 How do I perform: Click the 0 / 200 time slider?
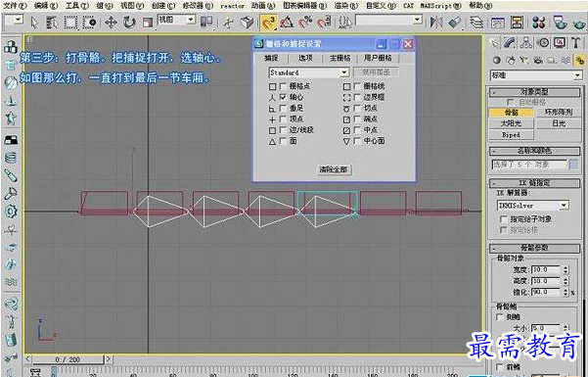pyautogui.click(x=68, y=359)
